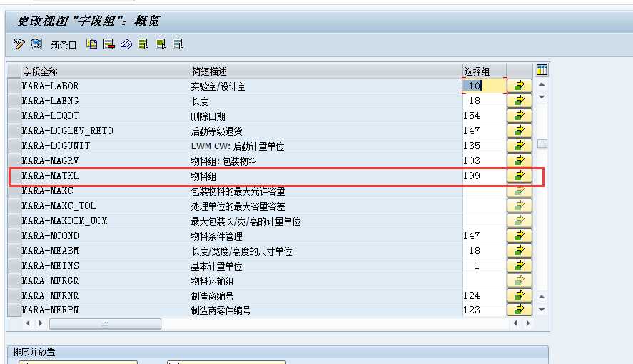Click the 删除日期 description cell
Image resolution: width=633 pixels, height=364 pixels.
(x=326, y=116)
